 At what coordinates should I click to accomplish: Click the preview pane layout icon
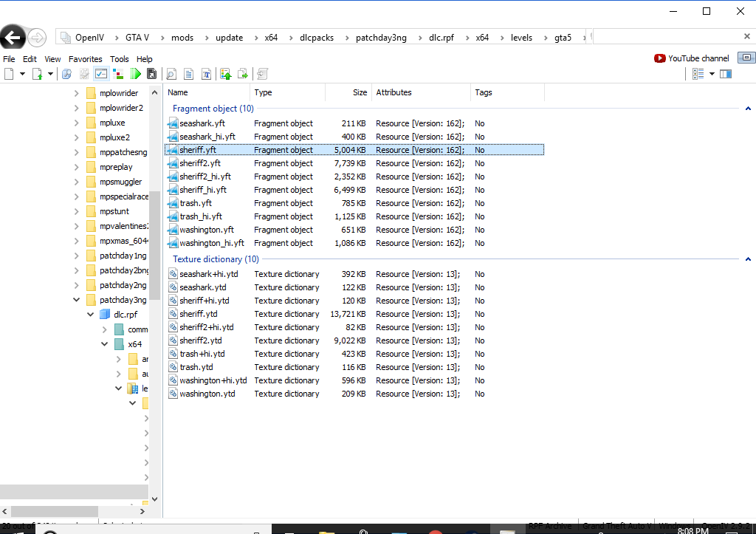(x=726, y=74)
